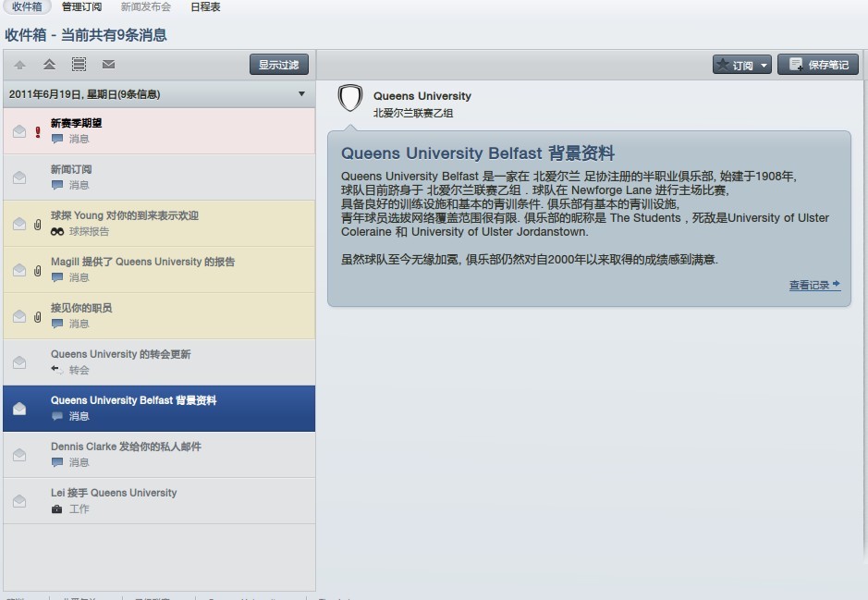Open 管理订阅 tab
The width and height of the screenshot is (868, 600).
tap(81, 6)
